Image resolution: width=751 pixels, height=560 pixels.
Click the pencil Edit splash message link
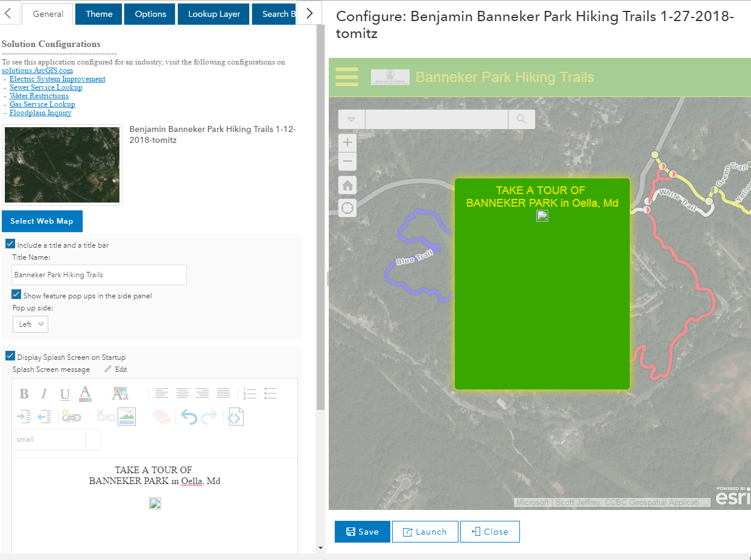click(x=116, y=370)
